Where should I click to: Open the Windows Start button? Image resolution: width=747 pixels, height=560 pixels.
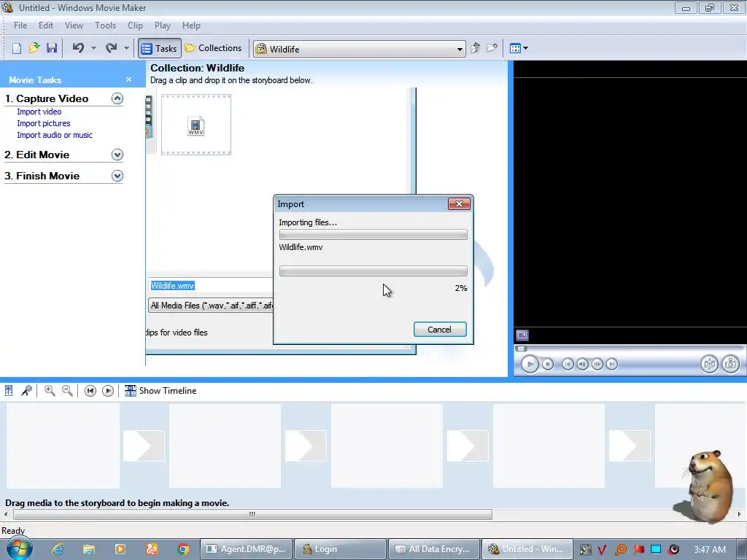[x=18, y=549]
